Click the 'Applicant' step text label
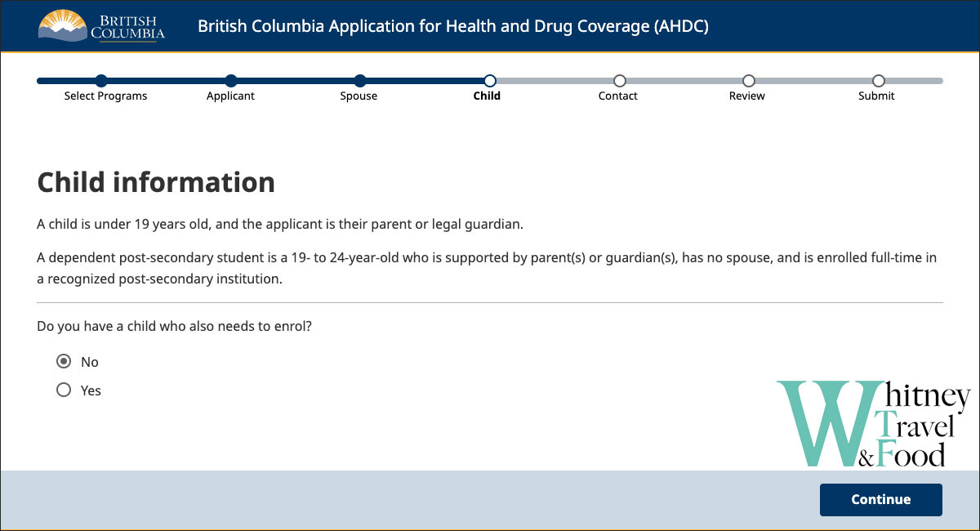The width and height of the screenshot is (980, 531). tap(230, 96)
